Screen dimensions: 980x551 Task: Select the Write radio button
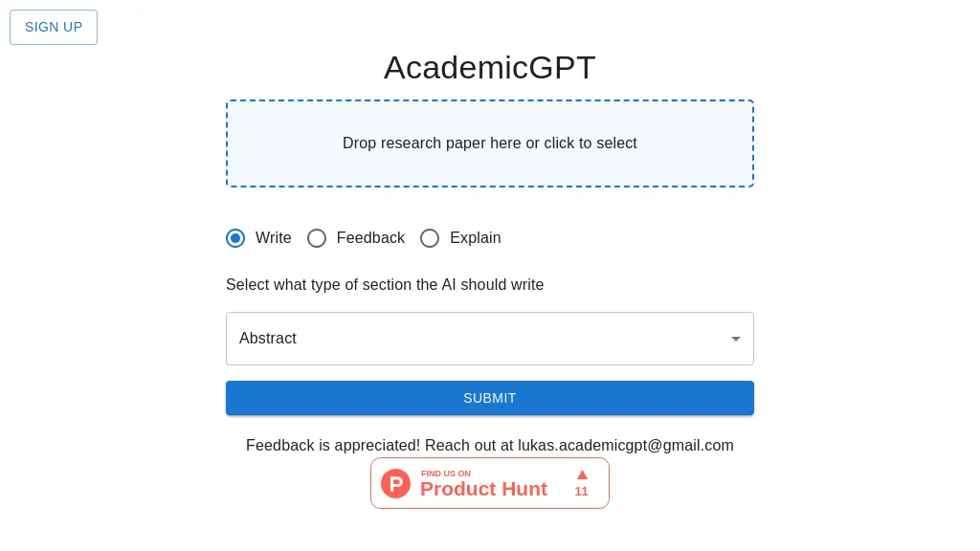point(235,238)
